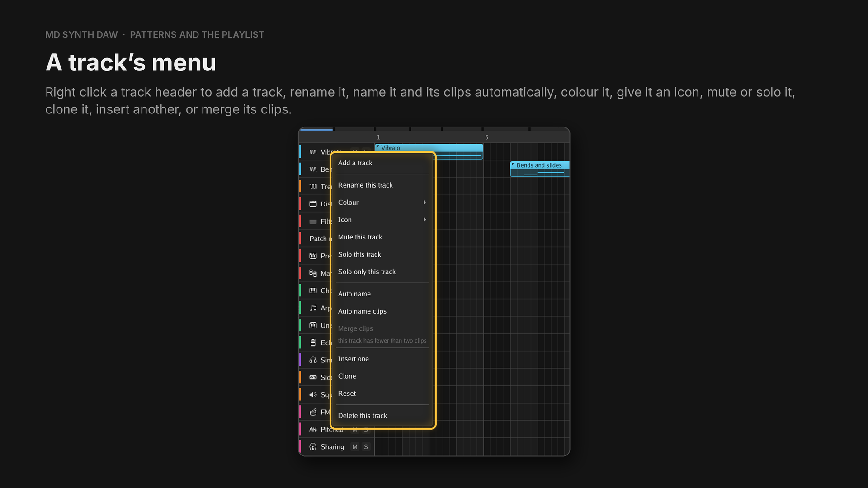Click bar 5 on the timeline ruler
The height and width of the screenshot is (488, 868).
click(487, 137)
